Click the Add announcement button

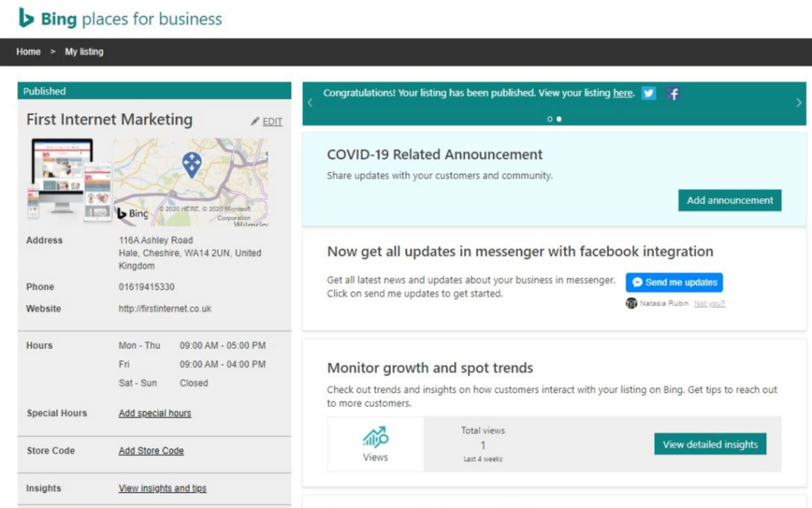[730, 201]
